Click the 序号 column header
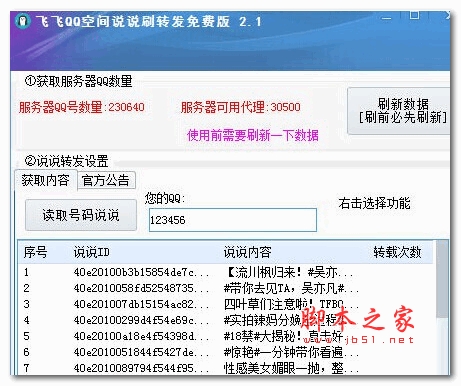The image size is (461, 386). tap(35, 252)
